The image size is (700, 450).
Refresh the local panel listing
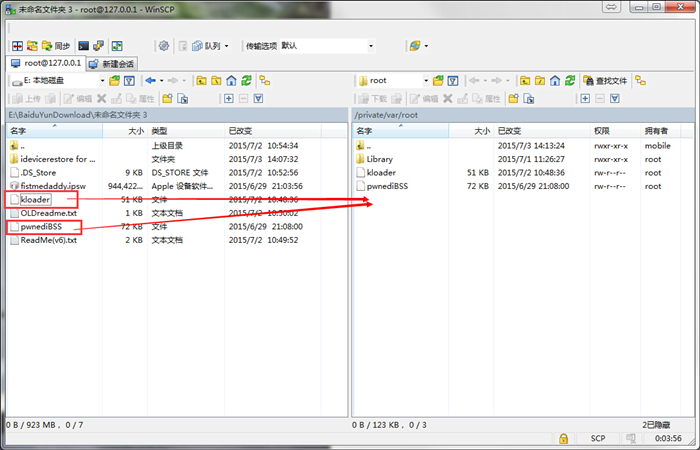point(246,81)
